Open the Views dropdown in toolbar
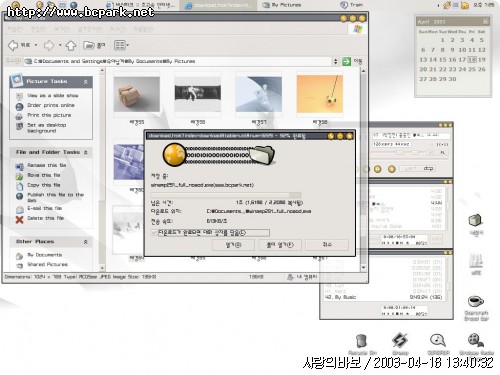 click(121, 45)
